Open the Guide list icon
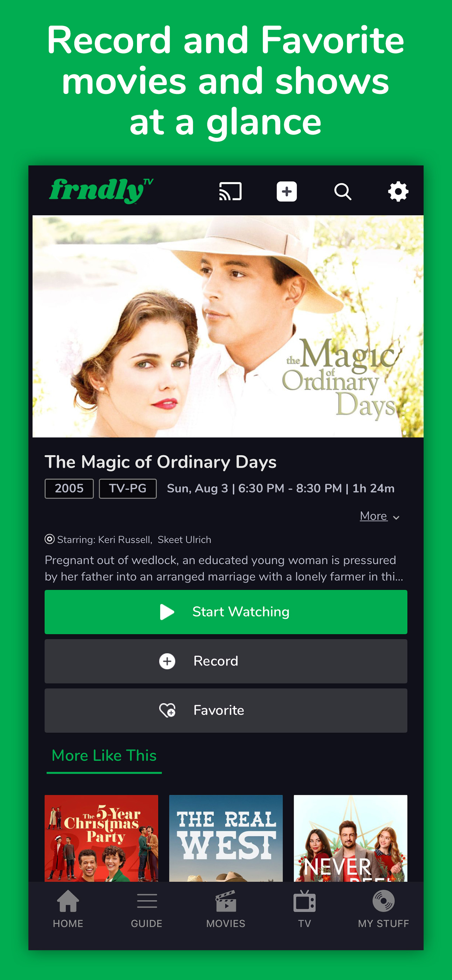The height and width of the screenshot is (980, 452). pyautogui.click(x=147, y=909)
